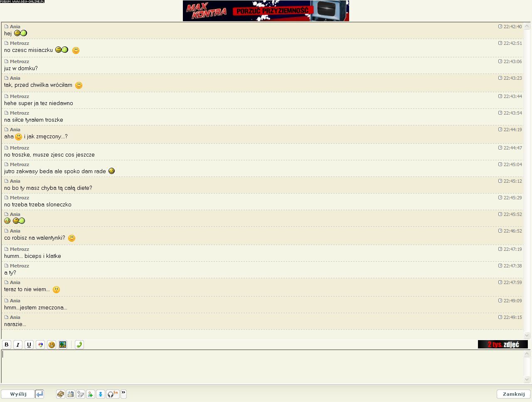Screen dimensions: 532x402
Task: Open the text color picker
Action: click(40, 345)
